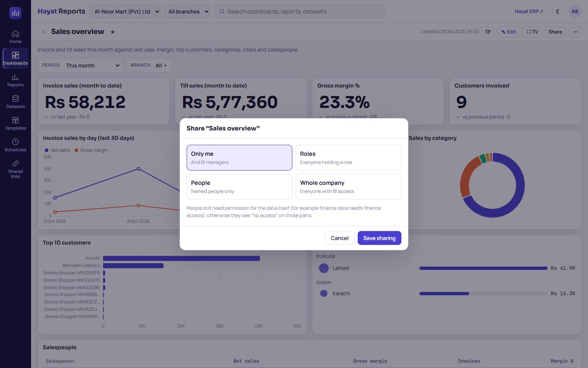Open Dashboards in the sidebar
Viewport: 588px width, 368px height.
[16, 58]
